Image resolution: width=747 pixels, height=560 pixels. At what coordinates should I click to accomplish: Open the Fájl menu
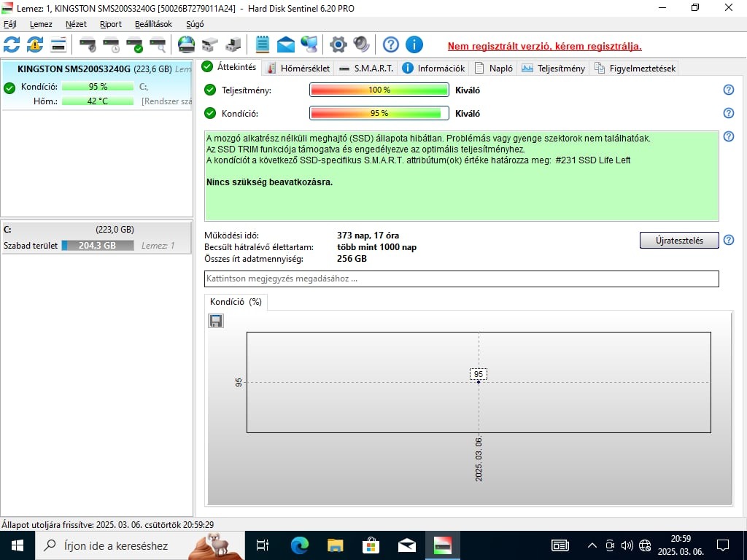10,24
